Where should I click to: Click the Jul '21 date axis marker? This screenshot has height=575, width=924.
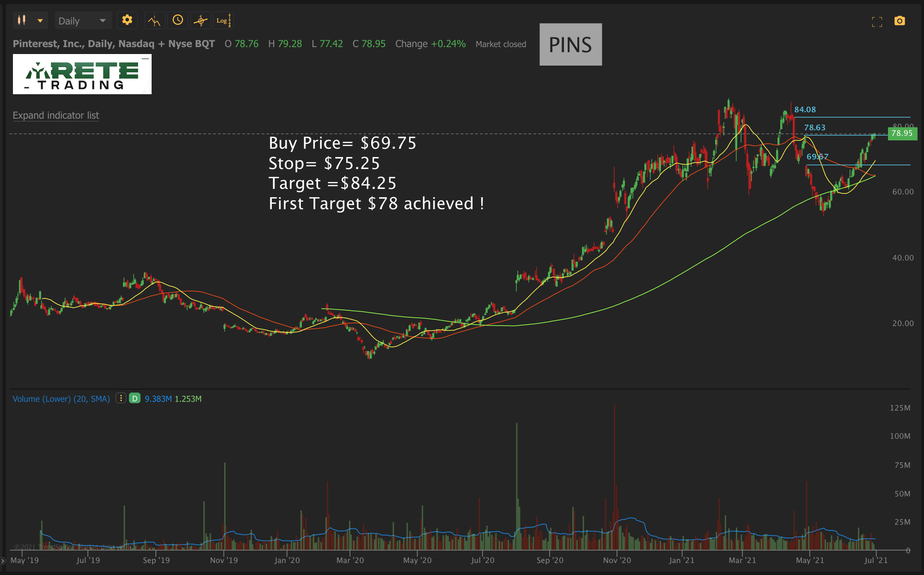876,560
